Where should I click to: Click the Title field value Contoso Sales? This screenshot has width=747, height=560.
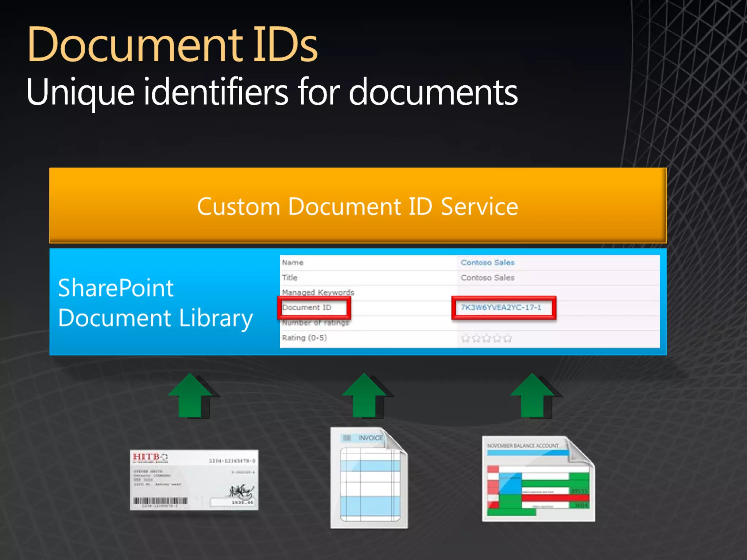coord(487,277)
